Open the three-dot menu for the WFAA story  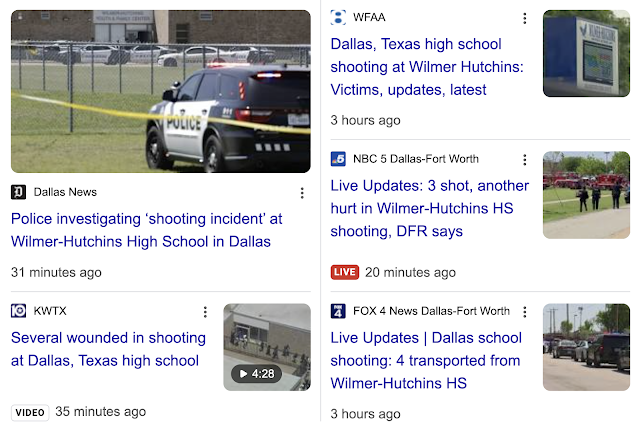coord(525,18)
